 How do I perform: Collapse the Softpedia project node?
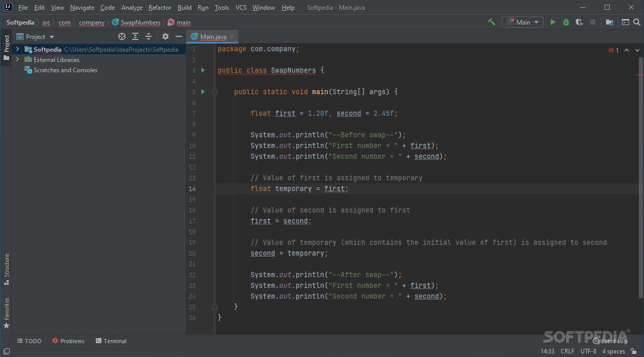17,49
